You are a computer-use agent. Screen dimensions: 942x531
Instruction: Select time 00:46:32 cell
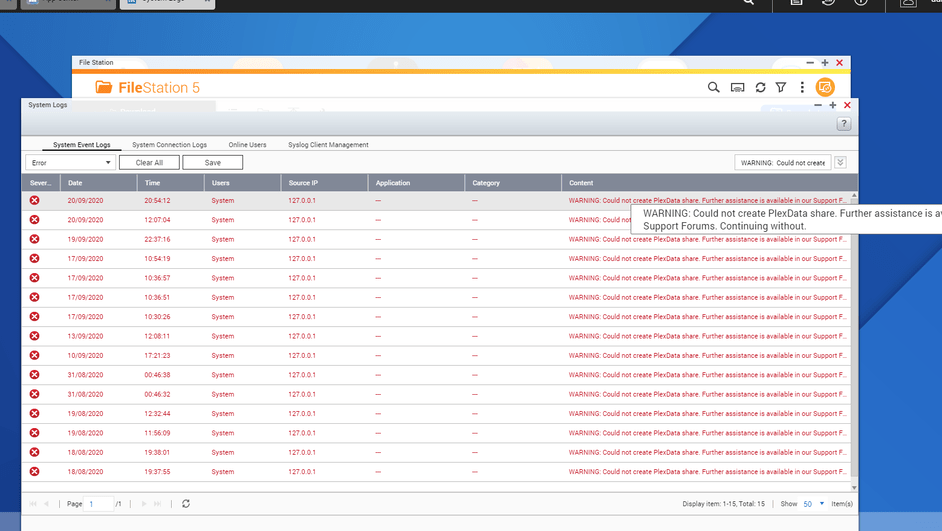click(157, 395)
